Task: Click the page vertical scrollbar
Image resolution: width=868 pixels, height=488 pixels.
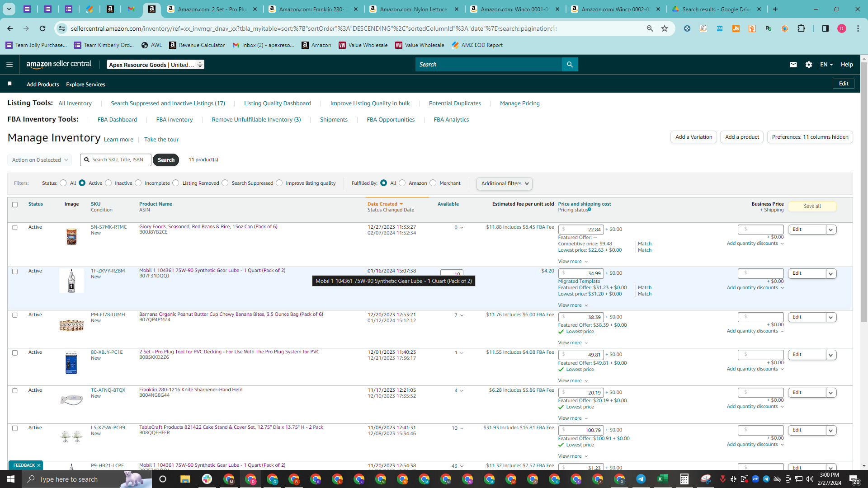Action: 864,192
